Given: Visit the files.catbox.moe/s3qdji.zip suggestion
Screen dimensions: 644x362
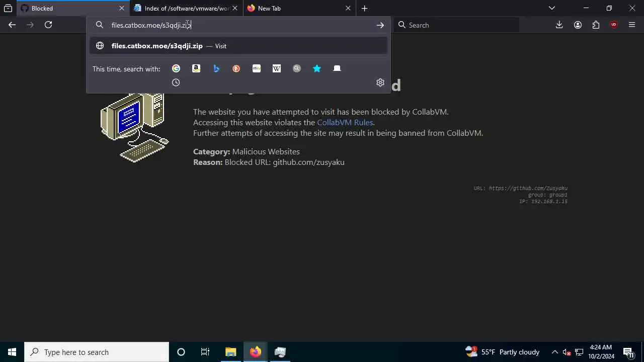Looking at the screenshot, I should point(238,46).
